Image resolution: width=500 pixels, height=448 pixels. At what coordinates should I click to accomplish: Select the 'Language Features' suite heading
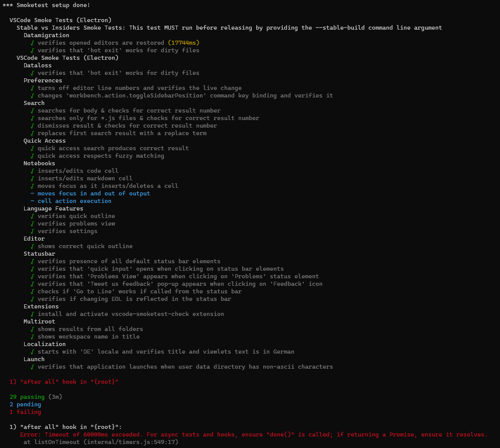pos(53,209)
